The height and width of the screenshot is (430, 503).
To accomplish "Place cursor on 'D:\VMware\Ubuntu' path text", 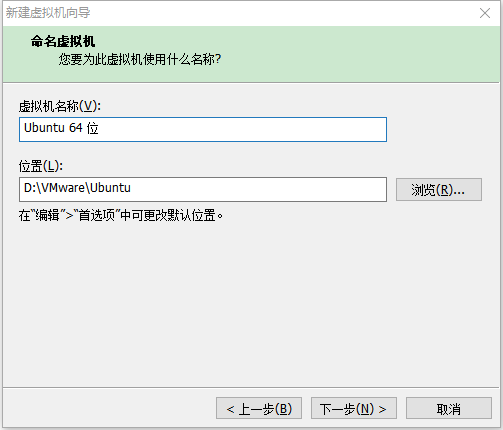I will [77, 188].
